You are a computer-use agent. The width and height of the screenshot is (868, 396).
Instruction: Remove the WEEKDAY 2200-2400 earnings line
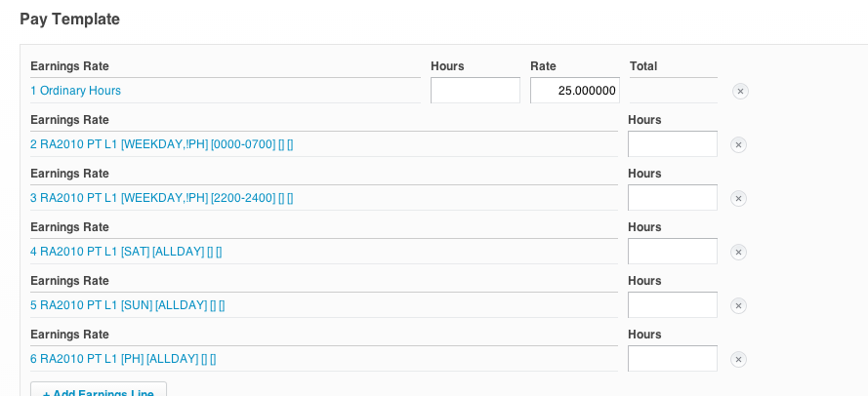pyautogui.click(x=738, y=199)
